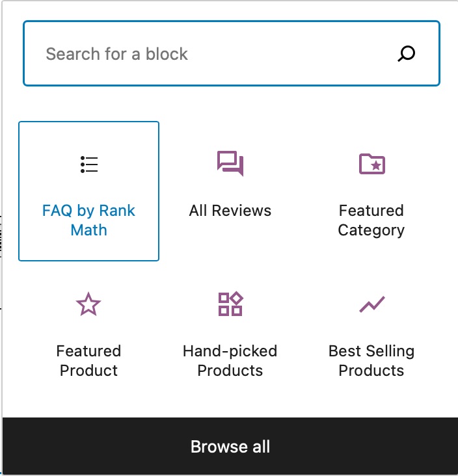Select the 'FAQ by Rank Math' label
The height and width of the screenshot is (476, 458).
pyautogui.click(x=89, y=220)
